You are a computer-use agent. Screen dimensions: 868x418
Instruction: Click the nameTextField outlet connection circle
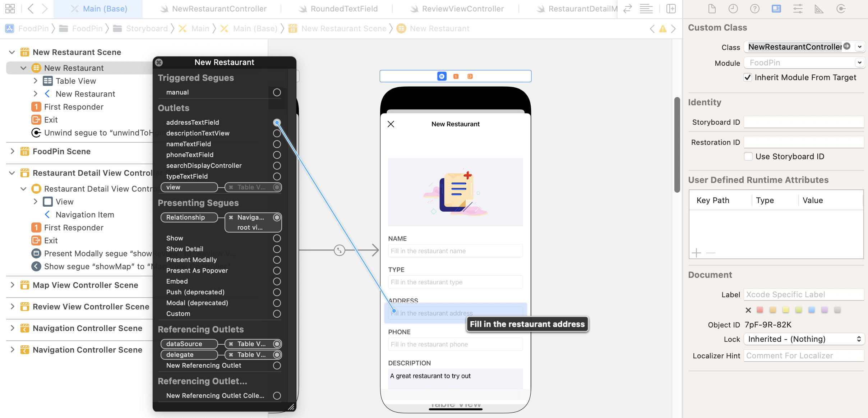(277, 144)
